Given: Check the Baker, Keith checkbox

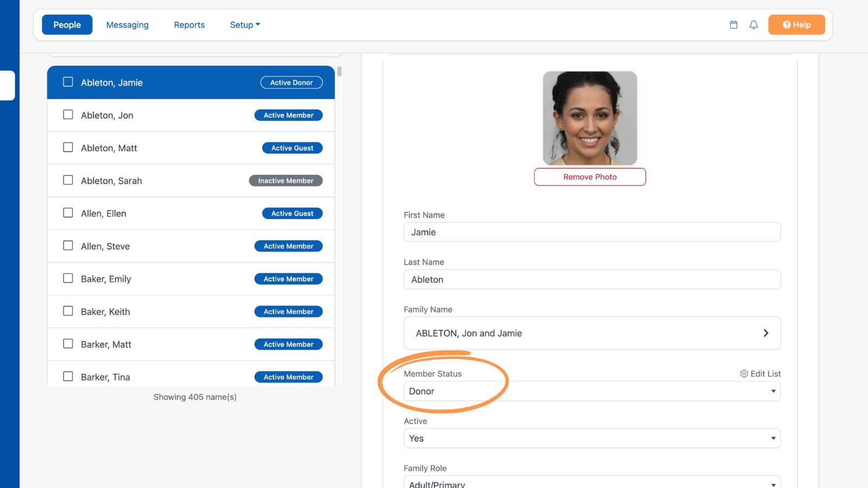Looking at the screenshot, I should click(68, 311).
